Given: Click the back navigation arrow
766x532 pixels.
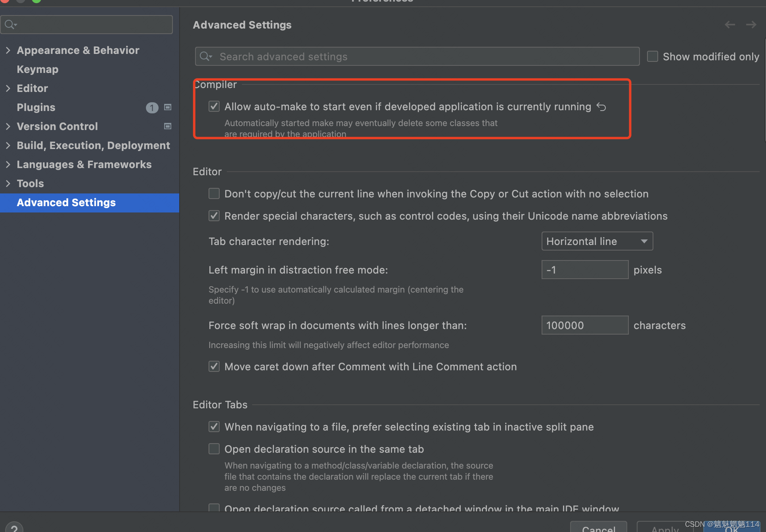Looking at the screenshot, I should point(730,25).
